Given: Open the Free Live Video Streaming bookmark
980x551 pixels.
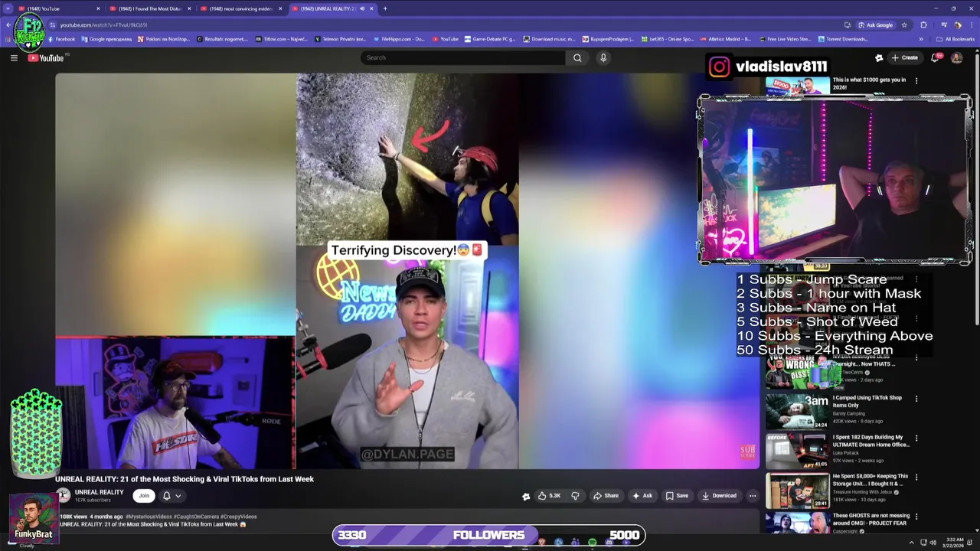Looking at the screenshot, I should [785, 39].
